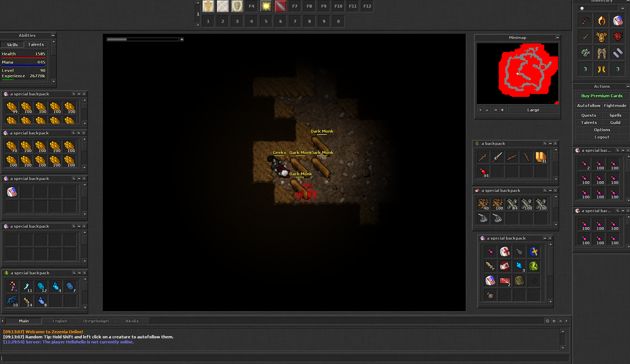Open the Spells list
The image size is (630, 364).
pos(615,115)
